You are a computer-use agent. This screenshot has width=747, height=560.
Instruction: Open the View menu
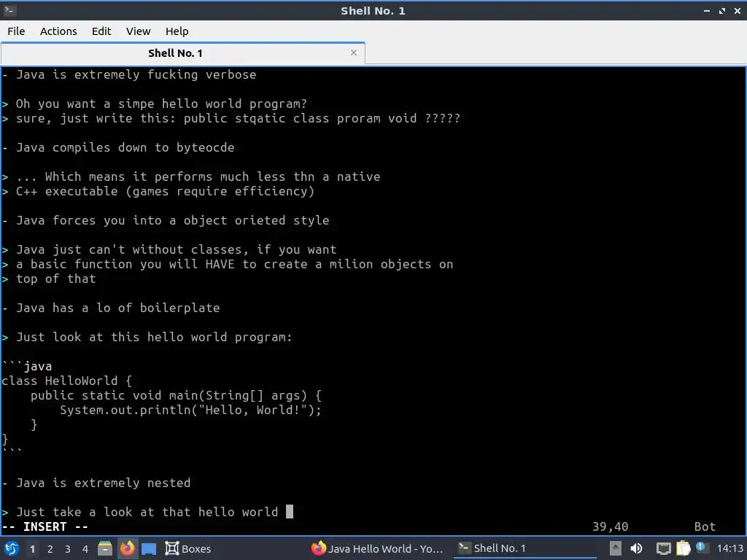(x=138, y=31)
